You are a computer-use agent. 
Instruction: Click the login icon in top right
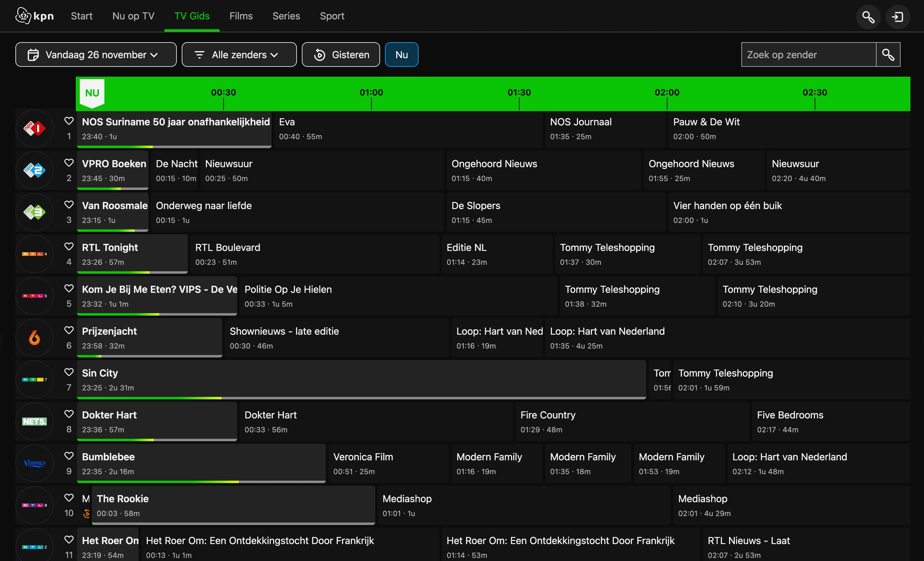(898, 17)
